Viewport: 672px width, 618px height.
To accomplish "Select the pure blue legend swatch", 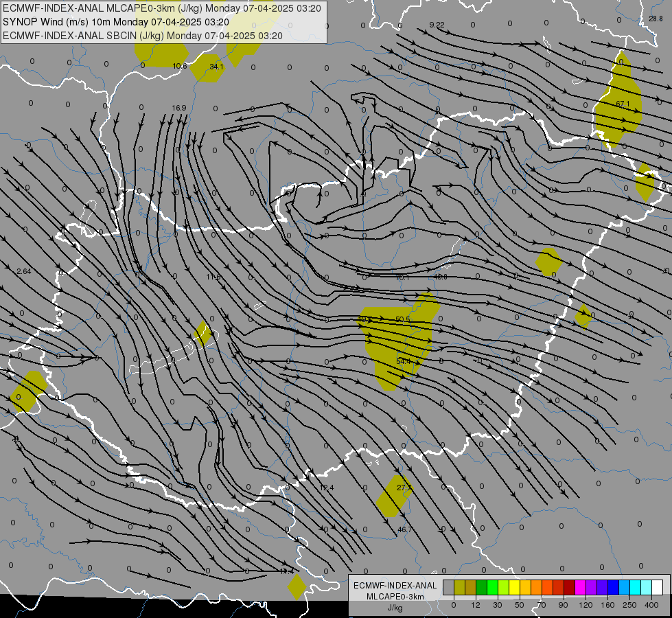I will click(x=613, y=587).
